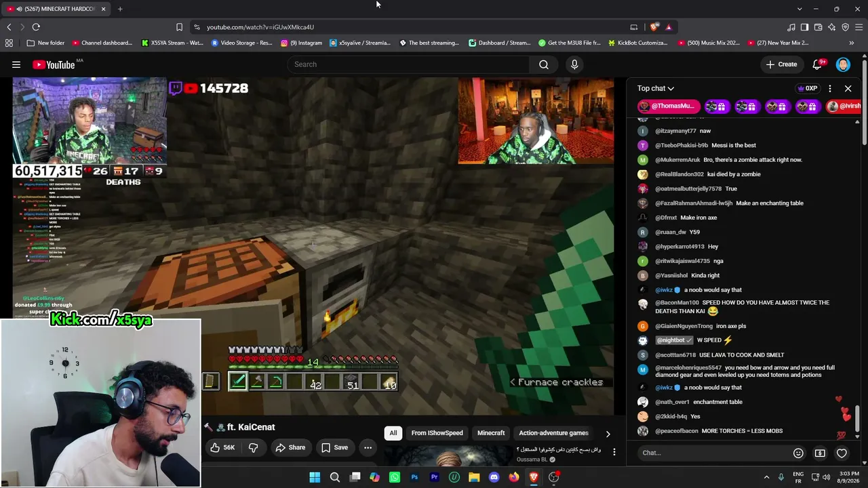Open the Brave Wallet icon
The image size is (868, 488).
click(818, 27)
